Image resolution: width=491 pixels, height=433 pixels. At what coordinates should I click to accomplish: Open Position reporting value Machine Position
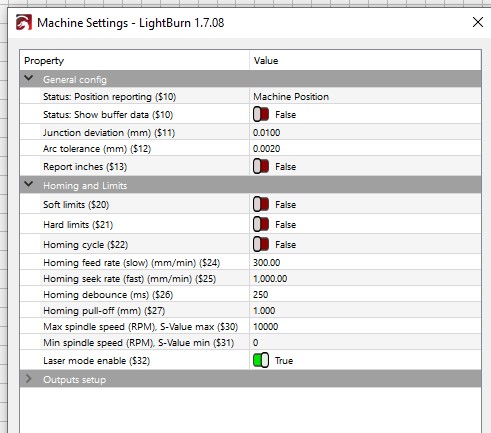365,97
